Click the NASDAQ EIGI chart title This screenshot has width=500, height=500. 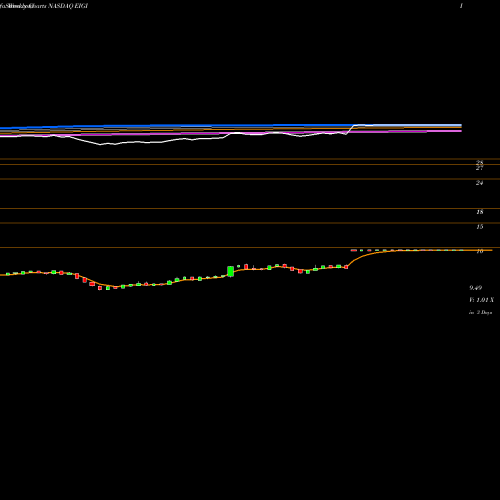click(68, 6)
